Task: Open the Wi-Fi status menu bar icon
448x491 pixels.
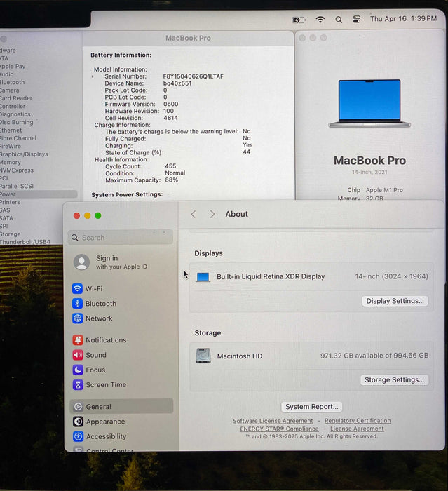Action: [x=320, y=20]
